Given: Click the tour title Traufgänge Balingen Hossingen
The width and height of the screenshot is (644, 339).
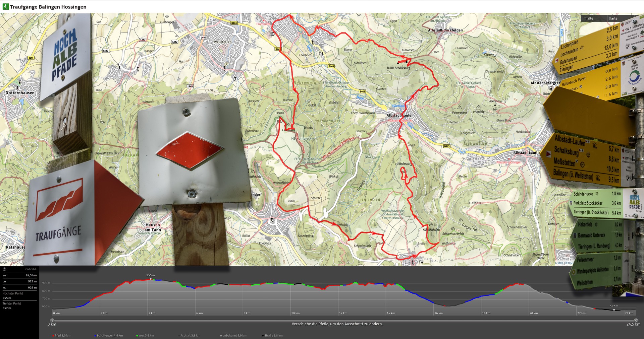Looking at the screenshot, I should pos(48,7).
